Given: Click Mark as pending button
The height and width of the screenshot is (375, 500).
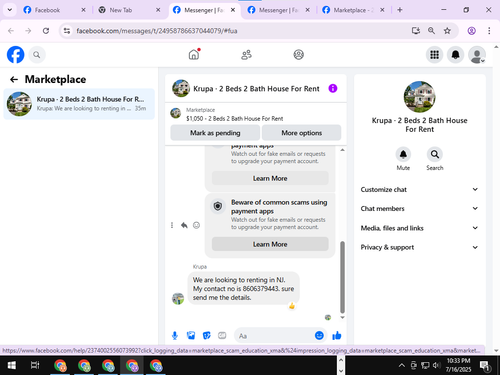Looking at the screenshot, I should point(215,133).
